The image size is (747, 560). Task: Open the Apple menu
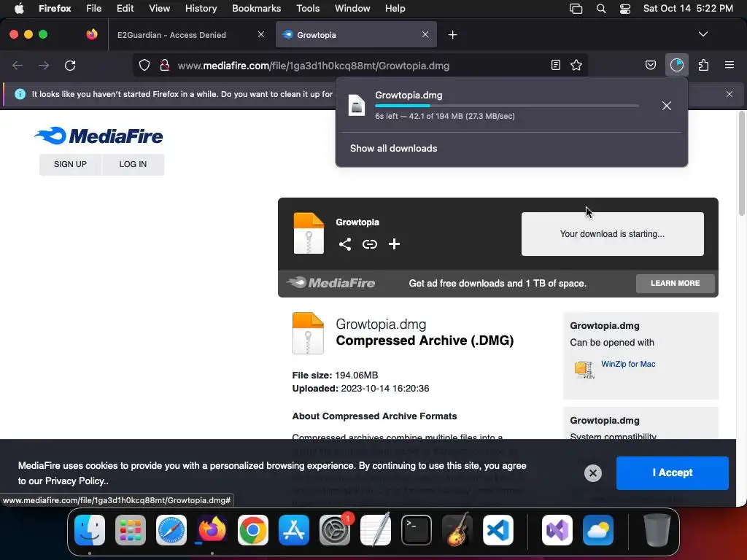(x=19, y=9)
